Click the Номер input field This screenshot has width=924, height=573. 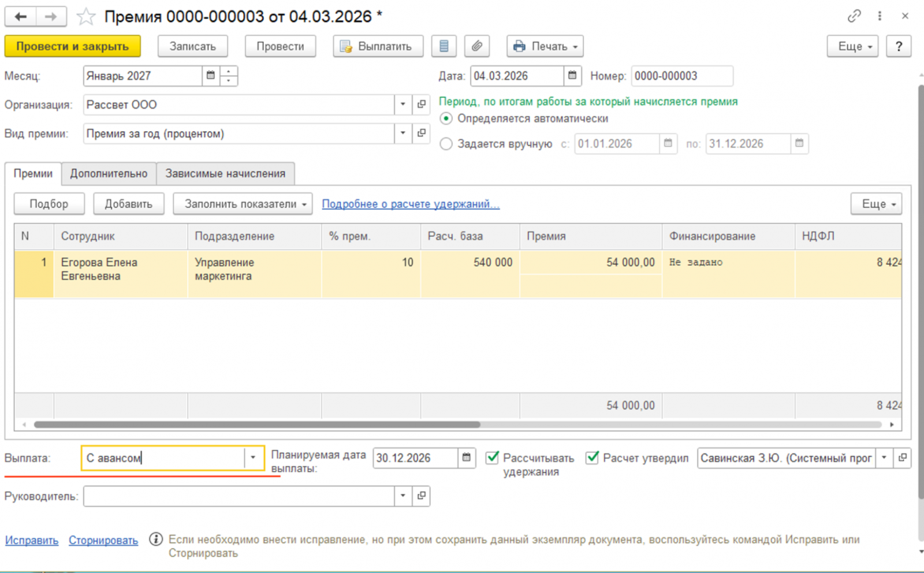(x=682, y=76)
